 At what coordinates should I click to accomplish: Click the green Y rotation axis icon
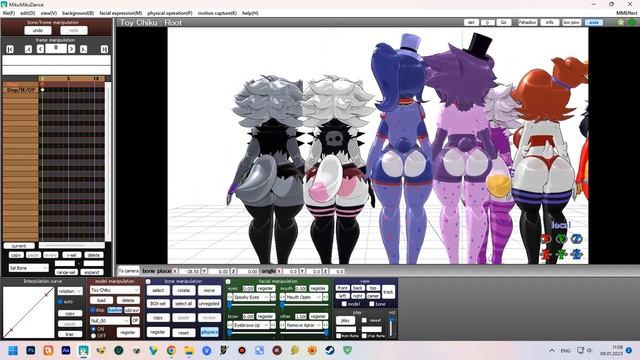(561, 239)
